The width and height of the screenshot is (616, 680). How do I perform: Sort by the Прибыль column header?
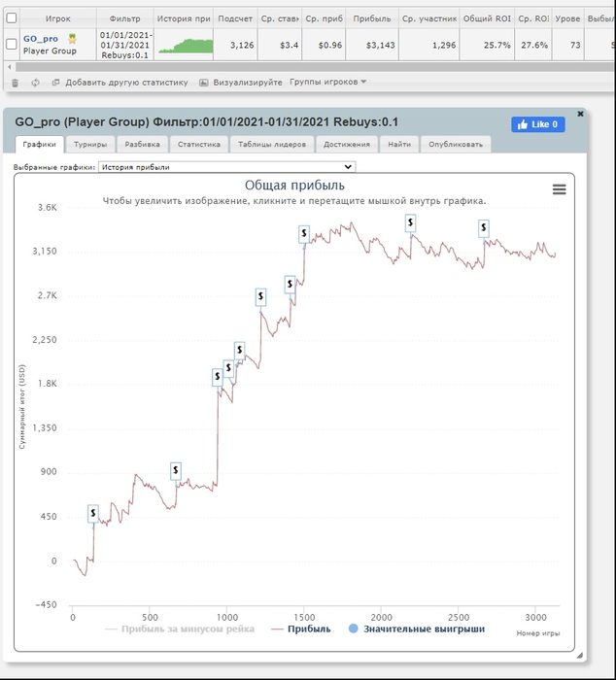(x=372, y=18)
